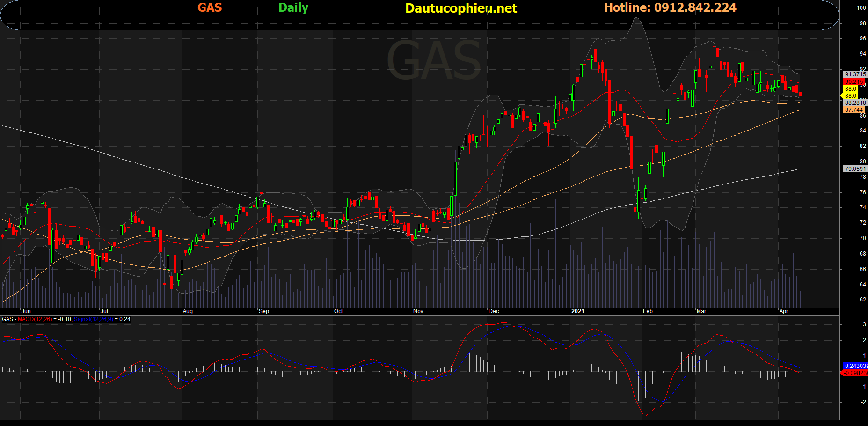Screen dimensions: 868x426
Task: Click the 76 price axis value
Action: (x=863, y=192)
